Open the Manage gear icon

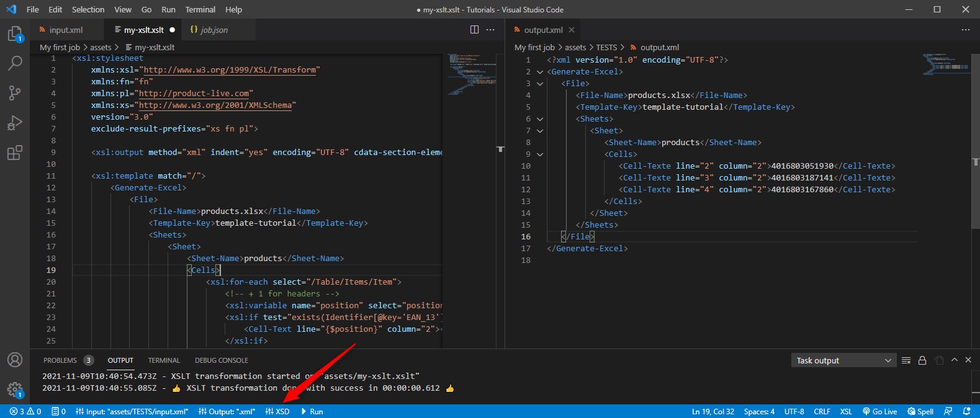(15, 389)
